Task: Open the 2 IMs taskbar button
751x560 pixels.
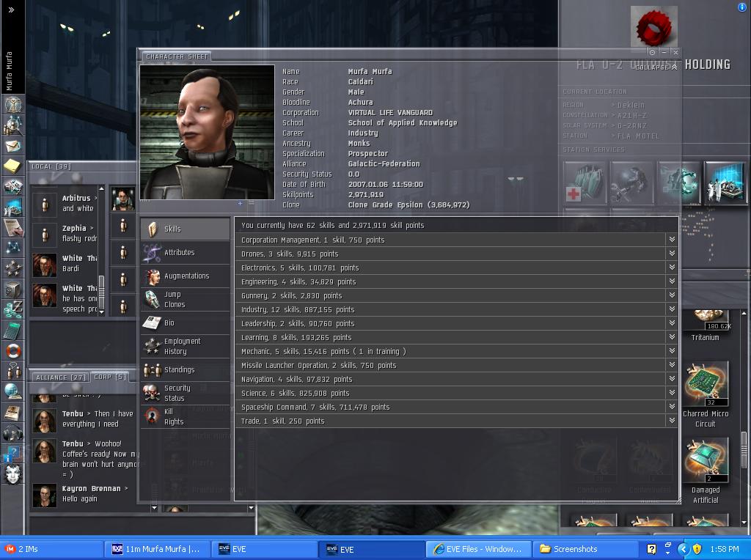Action: [51, 549]
